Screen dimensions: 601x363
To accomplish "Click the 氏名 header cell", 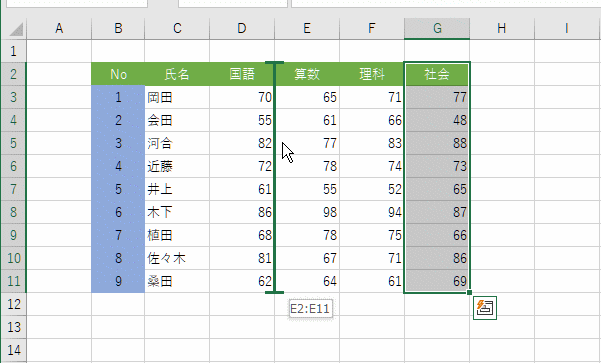I will [177, 74].
